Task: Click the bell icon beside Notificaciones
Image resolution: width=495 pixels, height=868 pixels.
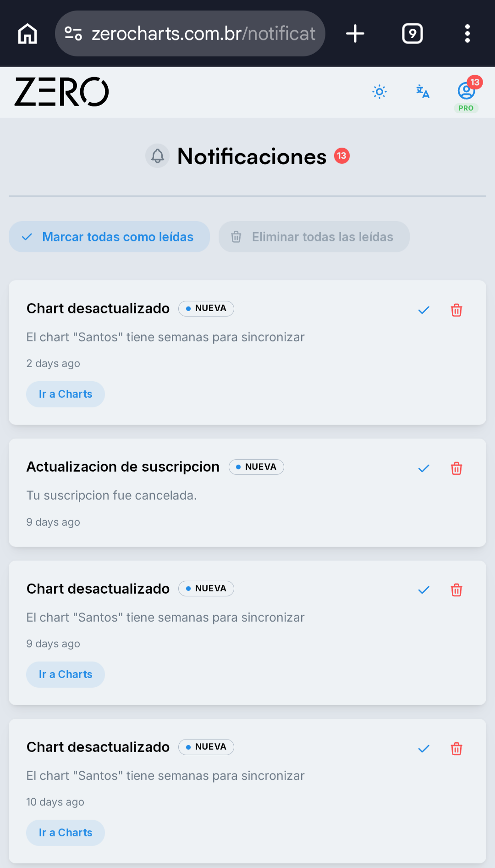Action: click(x=158, y=156)
